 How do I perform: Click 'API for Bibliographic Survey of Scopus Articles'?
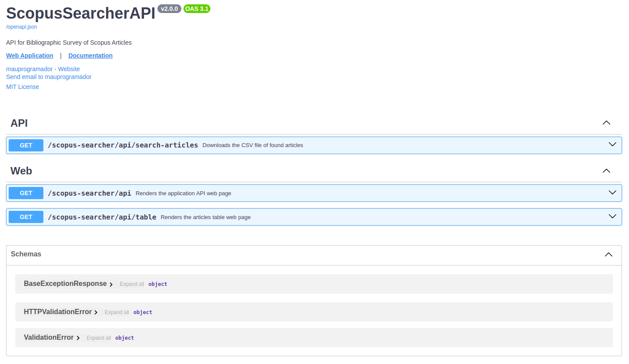[x=69, y=43]
